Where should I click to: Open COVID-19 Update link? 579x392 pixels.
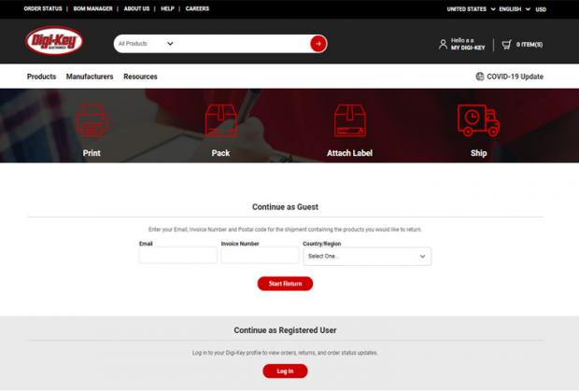(515, 77)
